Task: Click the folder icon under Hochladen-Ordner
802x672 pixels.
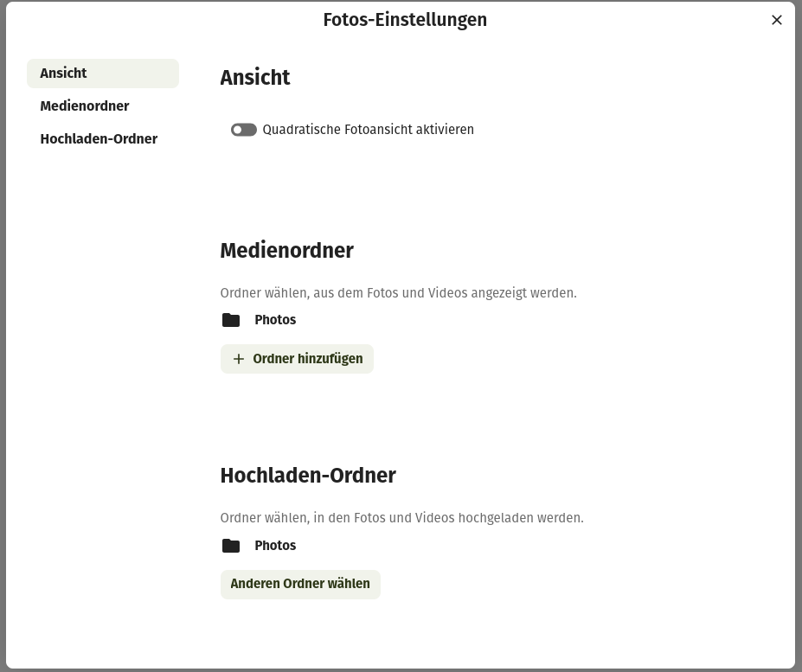Action: coord(231,546)
